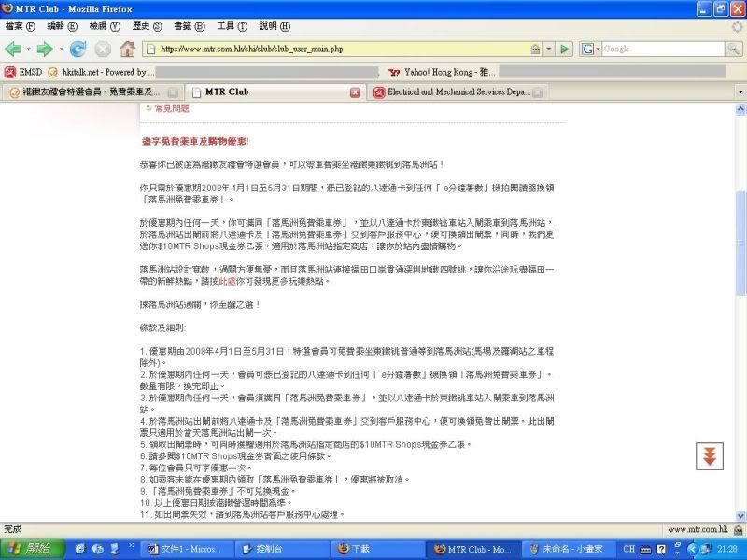Viewport: 747px width, 560px height.
Task: Click www.mtr.com.hk in the status bar
Action: click(x=698, y=529)
